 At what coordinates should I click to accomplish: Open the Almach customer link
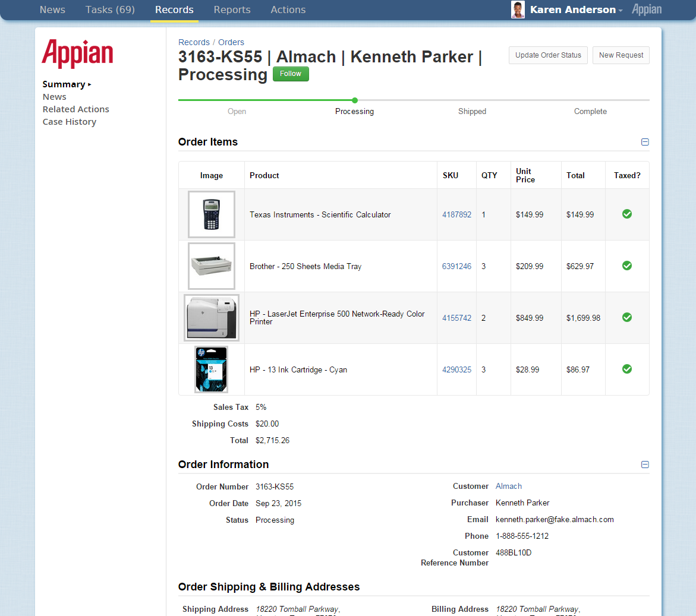tap(509, 486)
